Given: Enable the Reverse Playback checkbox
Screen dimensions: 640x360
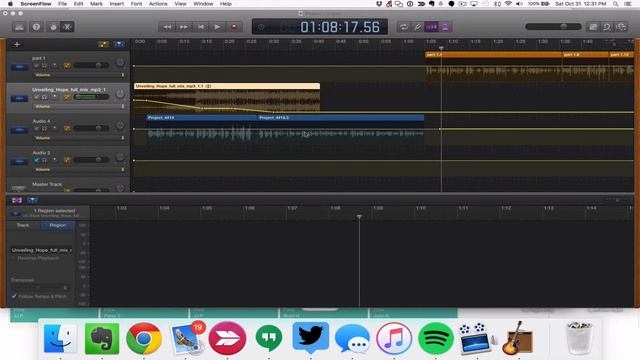Looking at the screenshot, I should pos(13,258).
